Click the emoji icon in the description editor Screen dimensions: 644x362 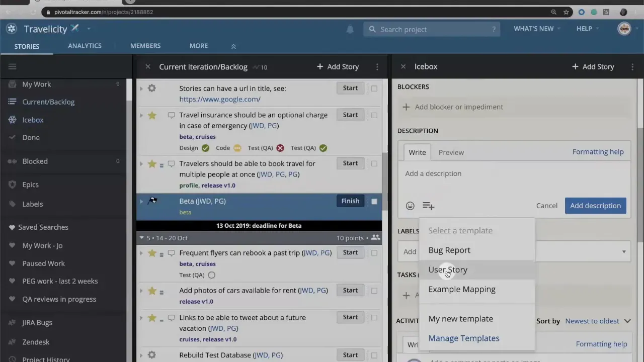[410, 206]
